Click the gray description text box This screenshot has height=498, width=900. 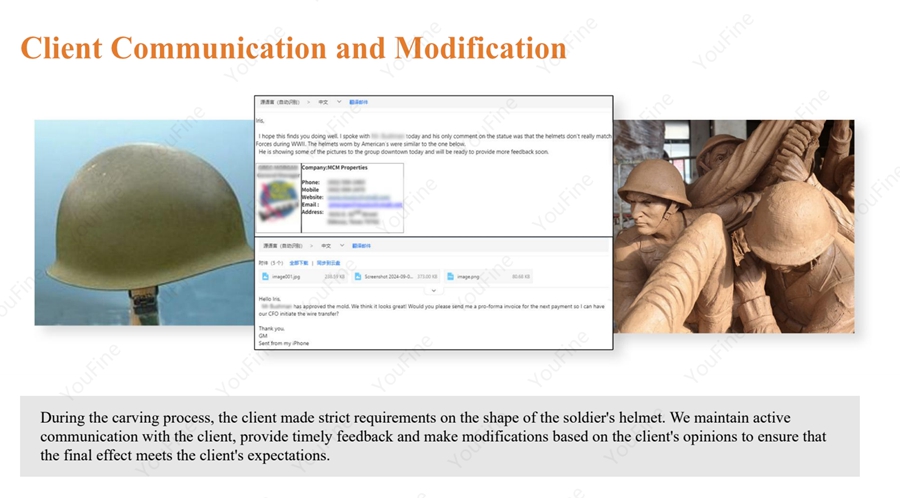tap(439, 437)
